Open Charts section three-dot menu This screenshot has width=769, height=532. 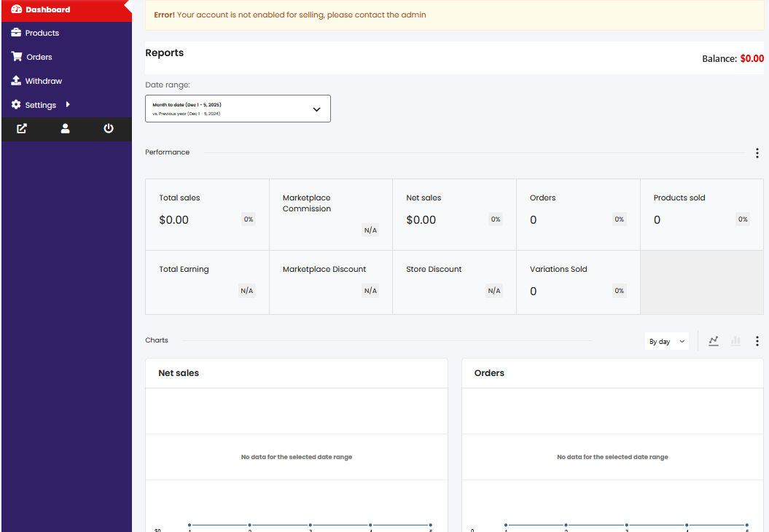[x=757, y=341]
